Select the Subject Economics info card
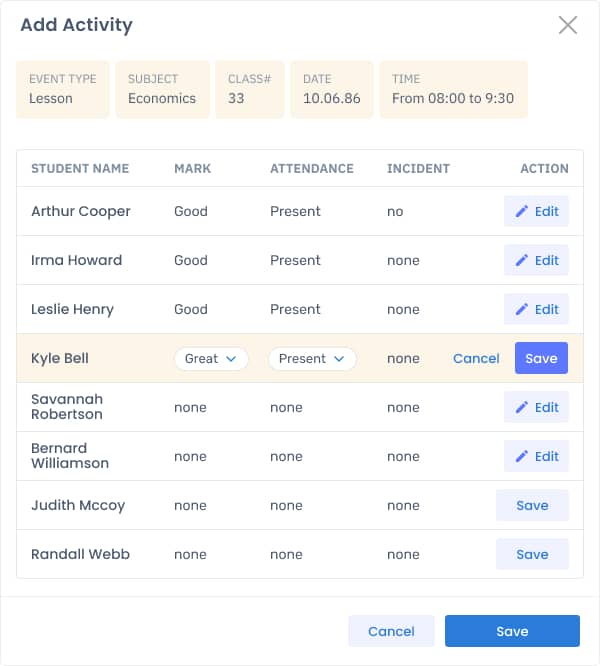The width and height of the screenshot is (600, 666). click(163, 89)
